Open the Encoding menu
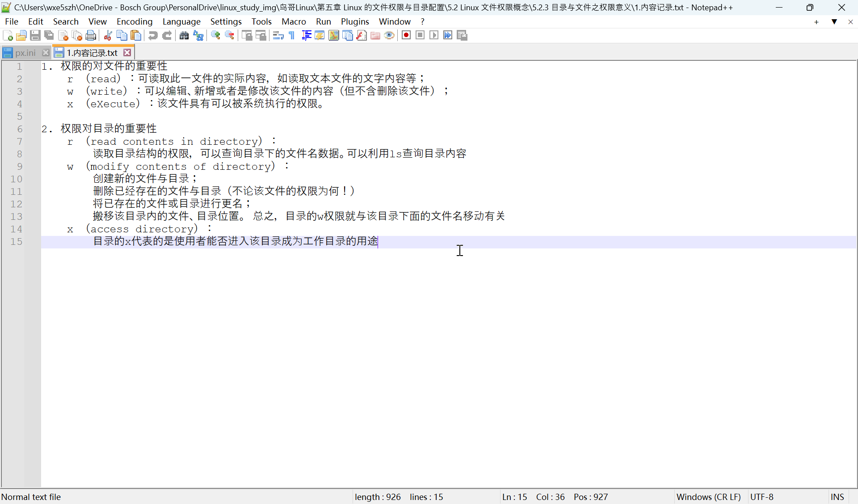The width and height of the screenshot is (858, 504). click(134, 21)
